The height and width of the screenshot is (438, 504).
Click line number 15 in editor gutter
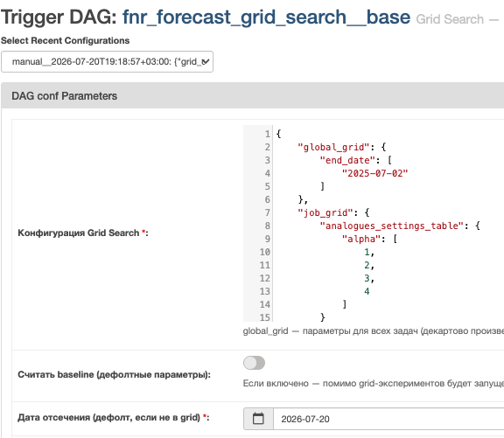(x=265, y=317)
